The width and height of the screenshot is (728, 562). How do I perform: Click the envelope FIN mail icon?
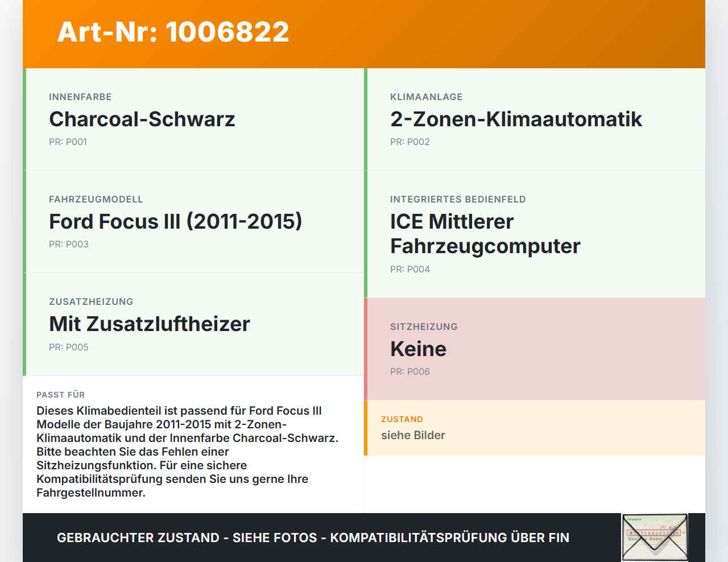[655, 538]
